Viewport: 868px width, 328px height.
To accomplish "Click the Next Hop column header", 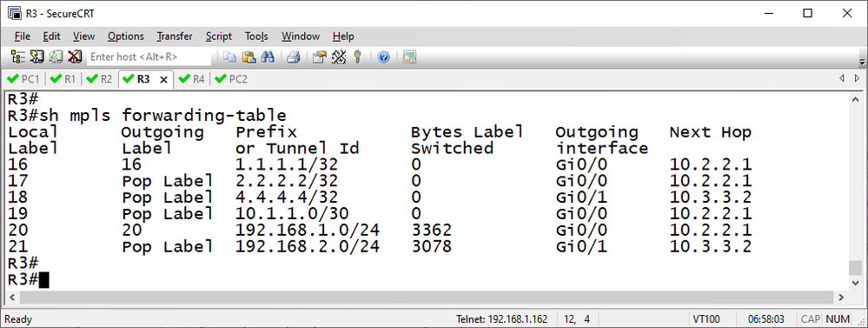I will [710, 132].
